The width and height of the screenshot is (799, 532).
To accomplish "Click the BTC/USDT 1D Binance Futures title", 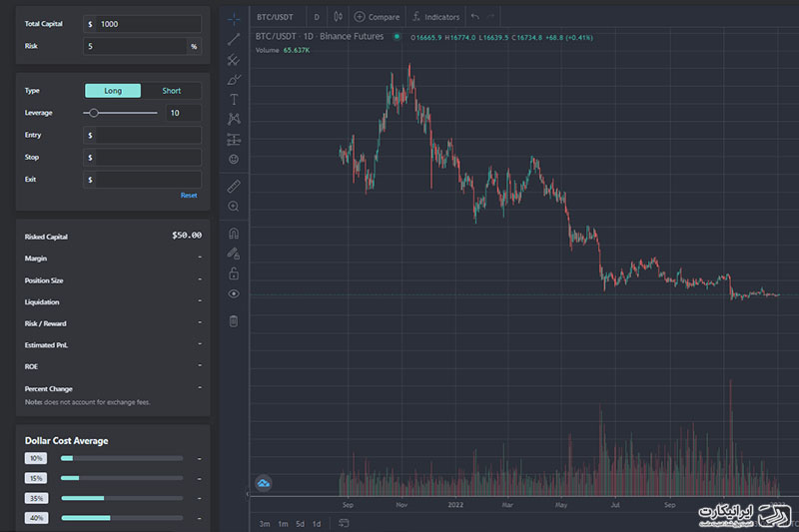I will [x=320, y=36].
